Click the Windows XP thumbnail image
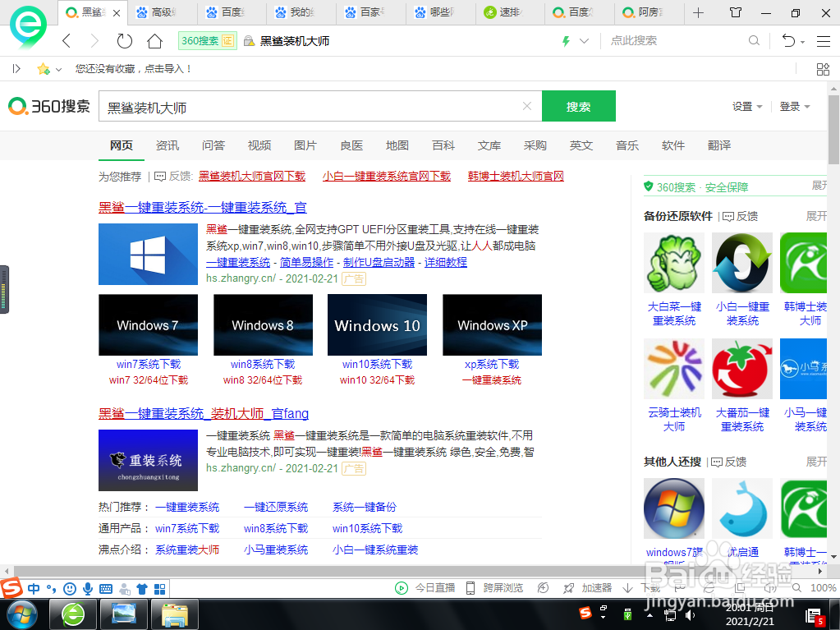 click(x=493, y=324)
